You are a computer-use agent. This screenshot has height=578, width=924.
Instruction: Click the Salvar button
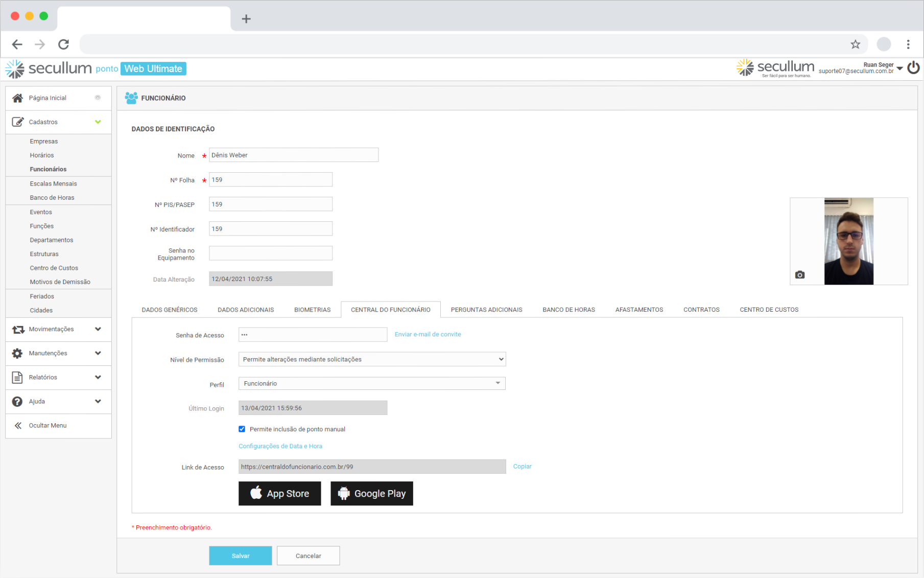tap(240, 556)
